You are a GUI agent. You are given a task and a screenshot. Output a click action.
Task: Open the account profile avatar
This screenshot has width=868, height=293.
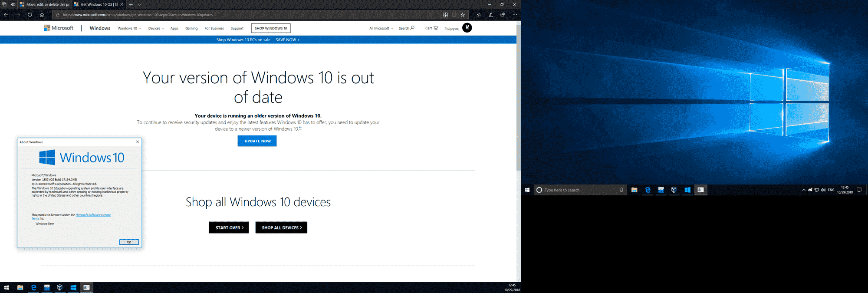click(x=467, y=28)
